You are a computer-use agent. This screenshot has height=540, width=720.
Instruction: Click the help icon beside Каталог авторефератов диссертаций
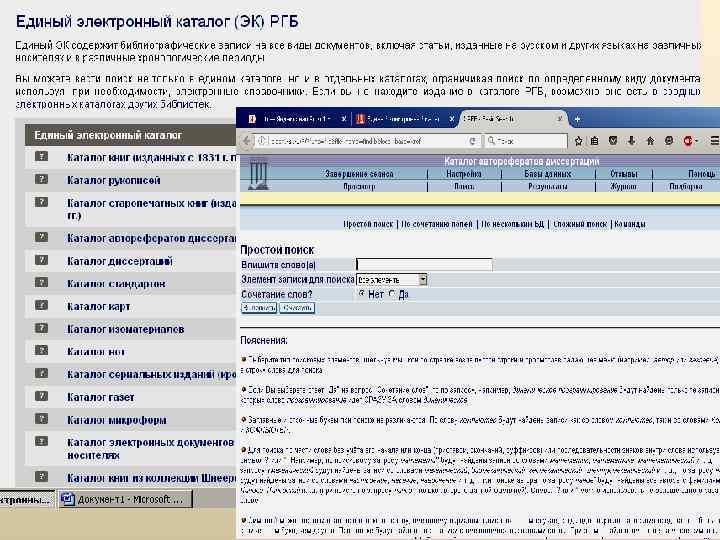tap(41, 237)
